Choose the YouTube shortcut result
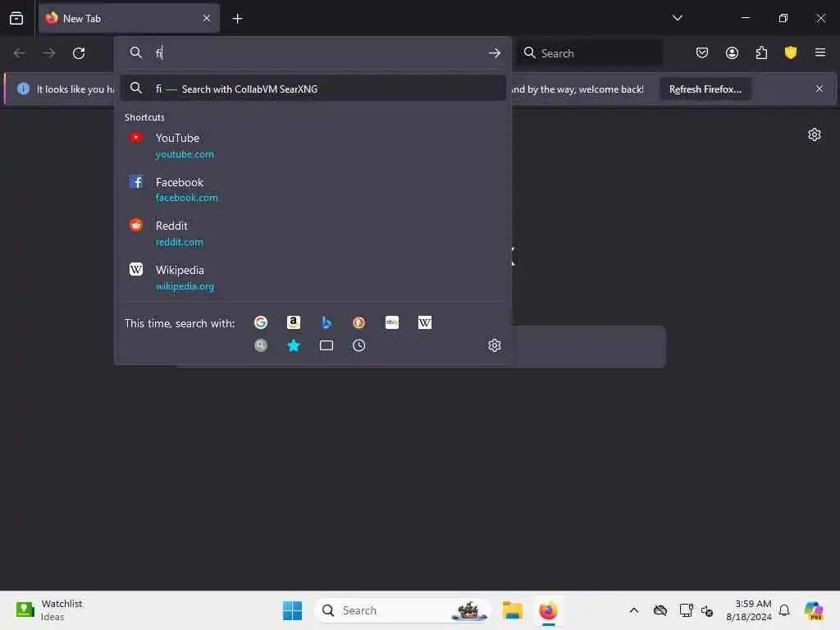 pos(313,146)
